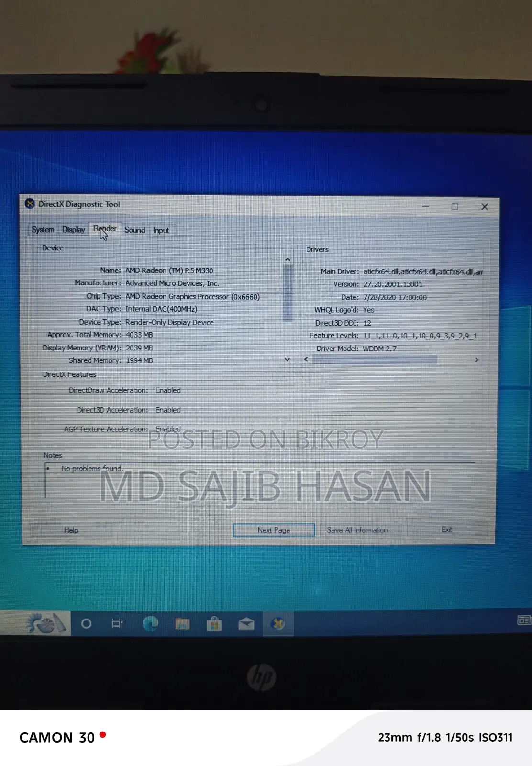
Task: Click the Device vertical scrollbar thumb
Action: (x=288, y=293)
